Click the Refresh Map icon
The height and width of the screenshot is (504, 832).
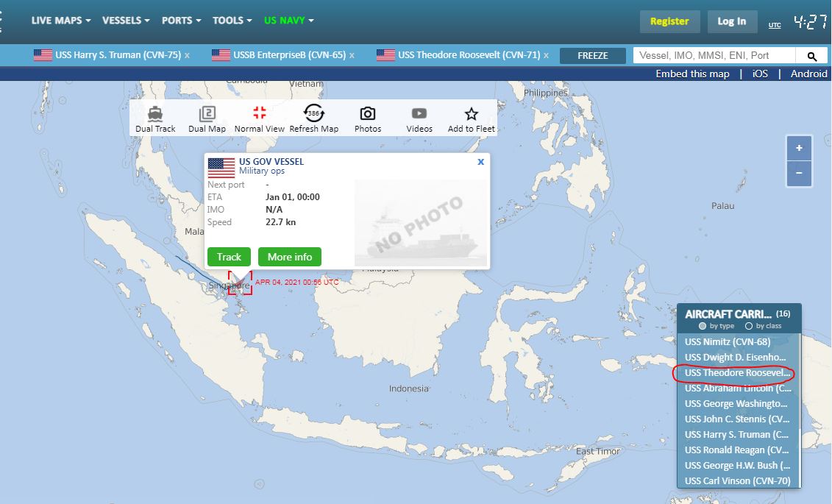(x=313, y=113)
